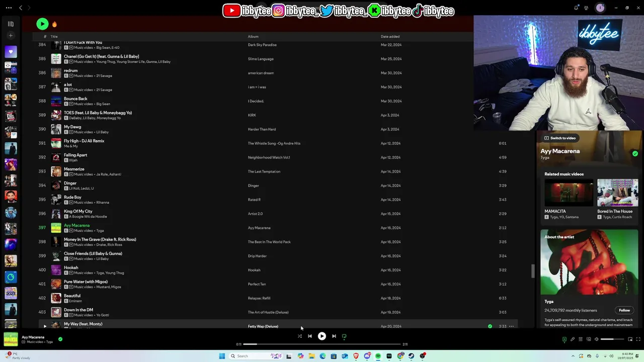
Task: Click Tyga artist link under Ayy Macarena panel title
Action: (x=545, y=157)
